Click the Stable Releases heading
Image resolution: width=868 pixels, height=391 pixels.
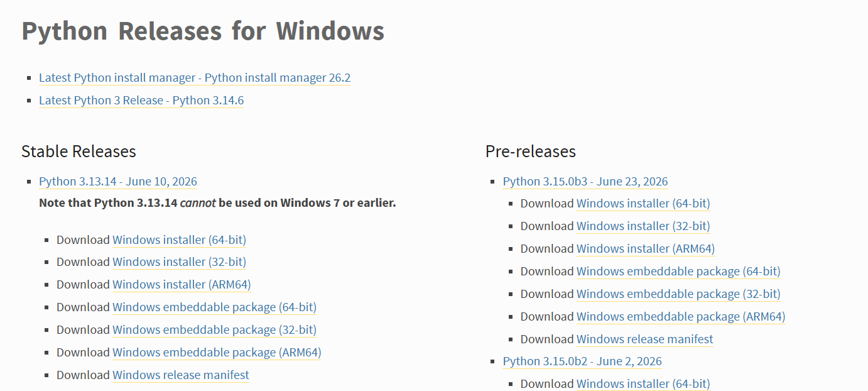(79, 151)
